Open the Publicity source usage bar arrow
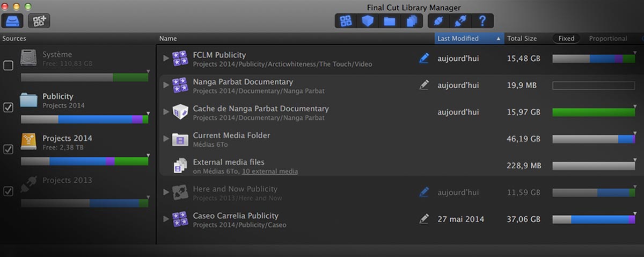This screenshot has height=257, width=644. tap(148, 113)
